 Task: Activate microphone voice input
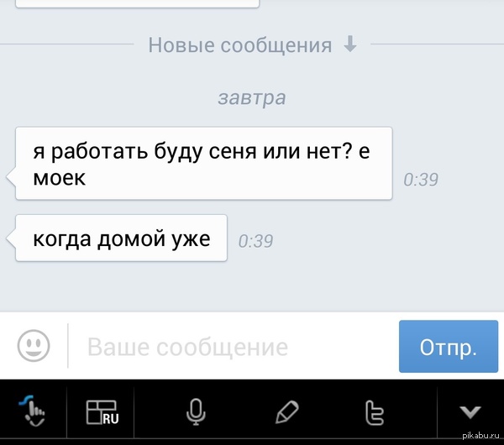[196, 412]
